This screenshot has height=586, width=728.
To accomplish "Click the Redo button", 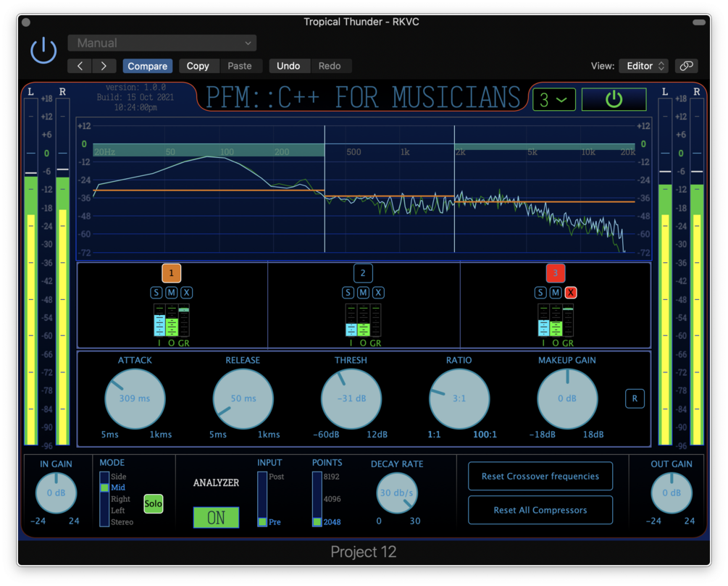I will click(330, 66).
